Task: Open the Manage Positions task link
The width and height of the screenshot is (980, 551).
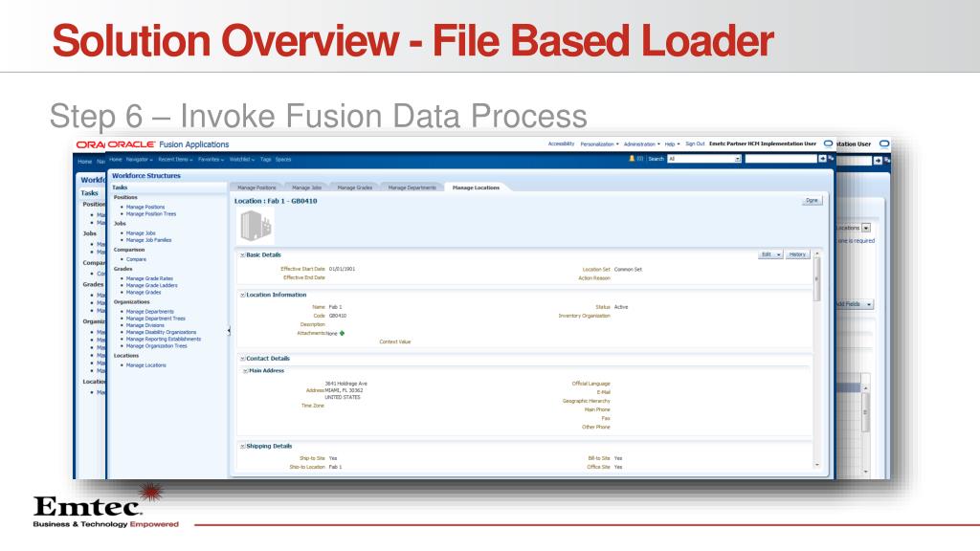Action: tap(145, 207)
